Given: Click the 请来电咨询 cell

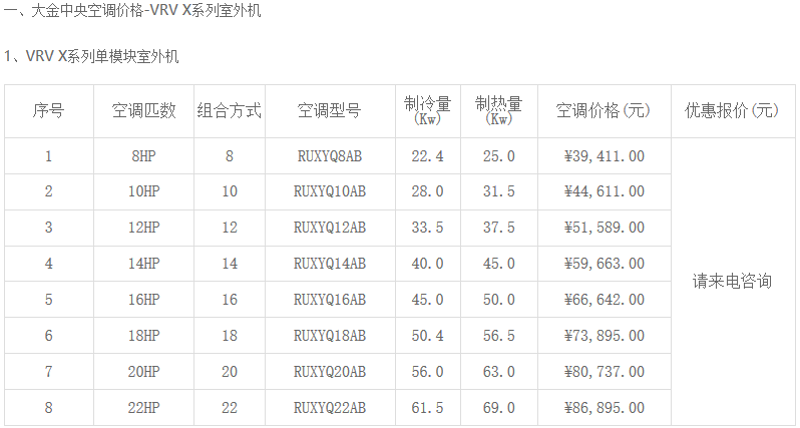Looking at the screenshot, I should (x=732, y=281).
